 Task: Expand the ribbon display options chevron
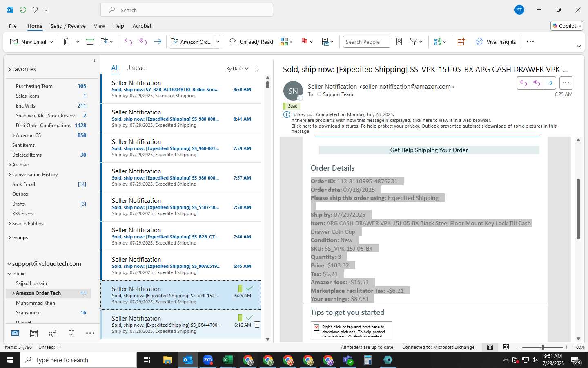579,46
